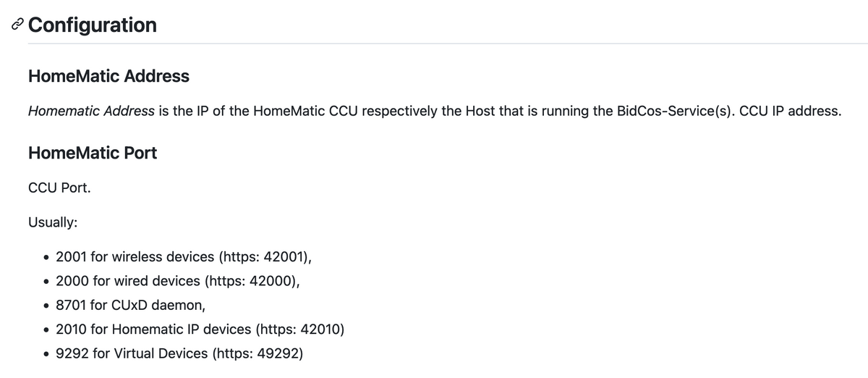The image size is (868, 378).
Task: Click the Usually: text line
Action: click(53, 222)
